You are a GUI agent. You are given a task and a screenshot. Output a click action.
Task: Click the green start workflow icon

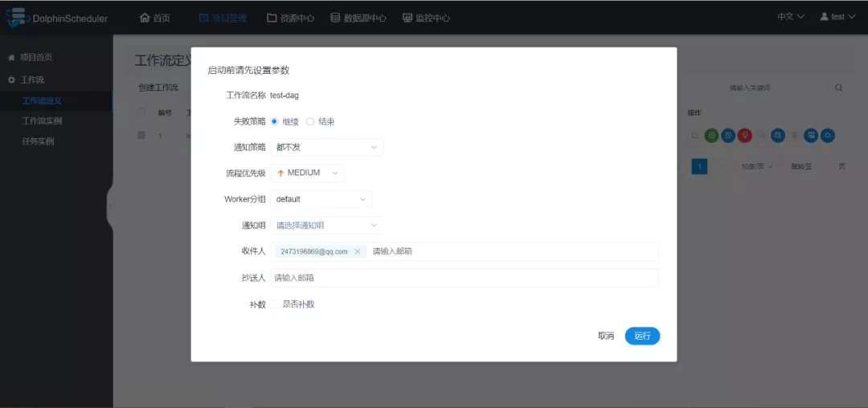(711, 136)
